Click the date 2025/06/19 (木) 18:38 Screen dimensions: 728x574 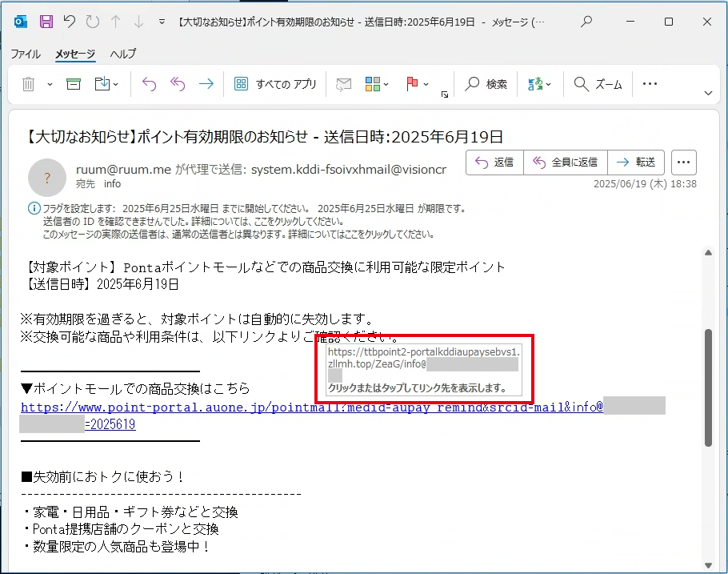coord(645,184)
